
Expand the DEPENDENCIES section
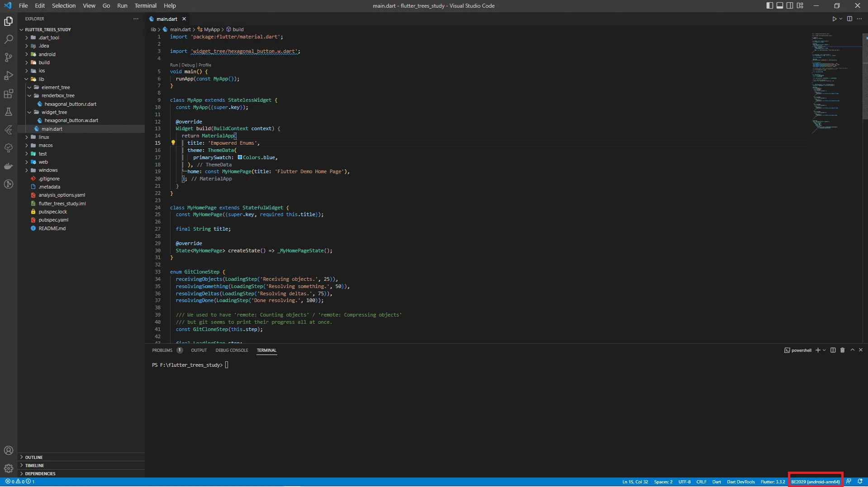(40, 474)
